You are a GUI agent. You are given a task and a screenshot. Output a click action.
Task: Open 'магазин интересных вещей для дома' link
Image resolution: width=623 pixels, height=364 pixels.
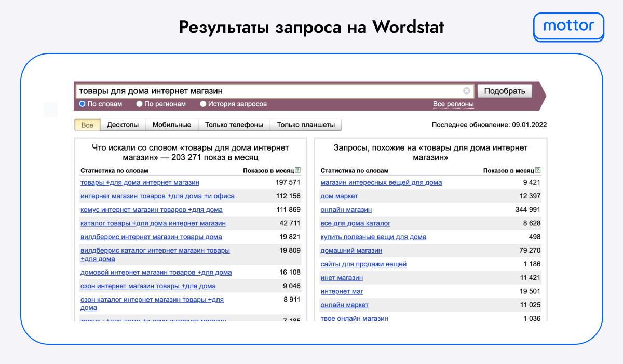click(382, 183)
